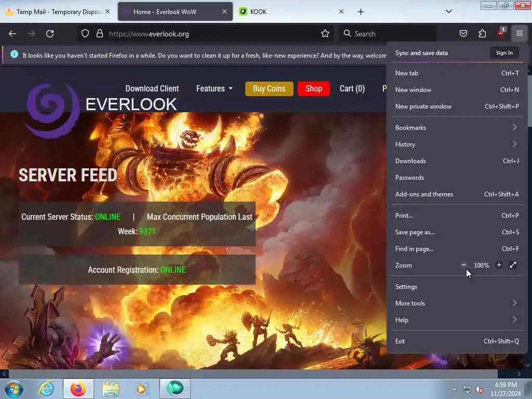The image size is (532, 399).
Task: Zoom out with the minus button
Action: click(x=463, y=265)
